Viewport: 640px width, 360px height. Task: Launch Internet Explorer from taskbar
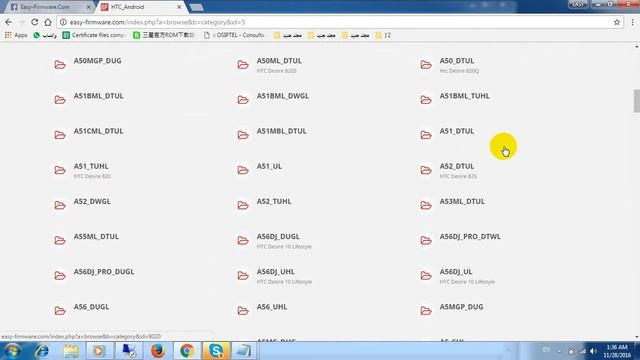tap(42, 351)
